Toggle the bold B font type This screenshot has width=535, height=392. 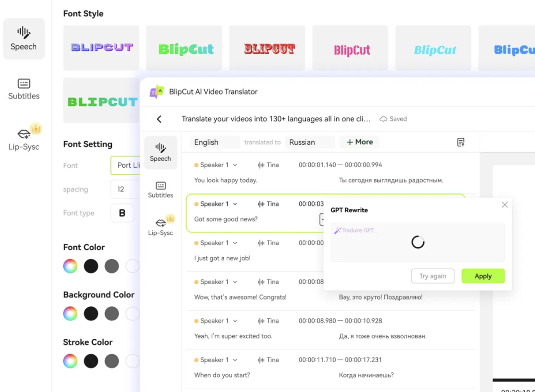[x=122, y=213]
